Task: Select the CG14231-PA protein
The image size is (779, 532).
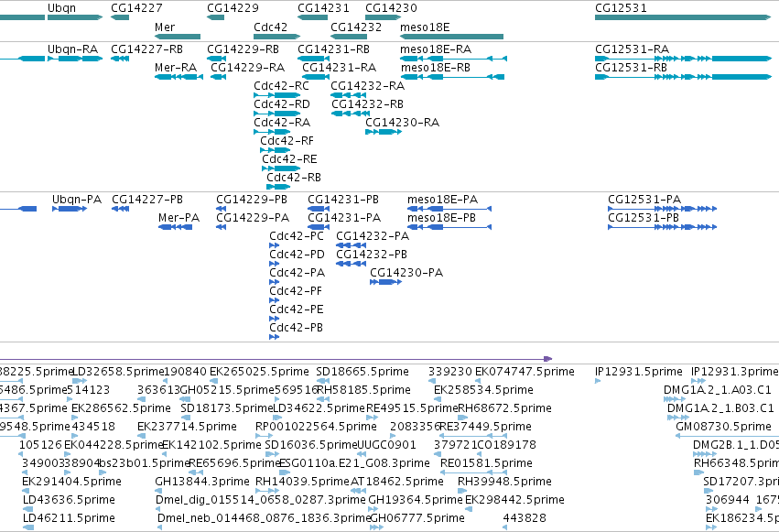Action: [319, 227]
